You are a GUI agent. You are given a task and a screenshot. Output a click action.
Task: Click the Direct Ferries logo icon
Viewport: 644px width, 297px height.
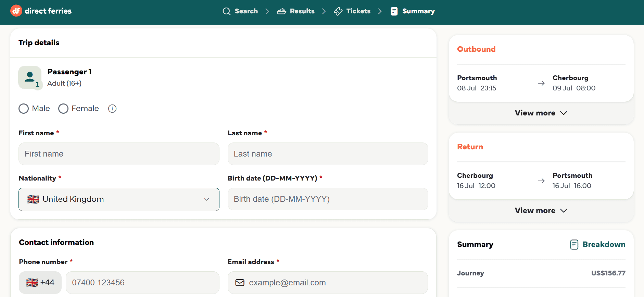tap(16, 11)
